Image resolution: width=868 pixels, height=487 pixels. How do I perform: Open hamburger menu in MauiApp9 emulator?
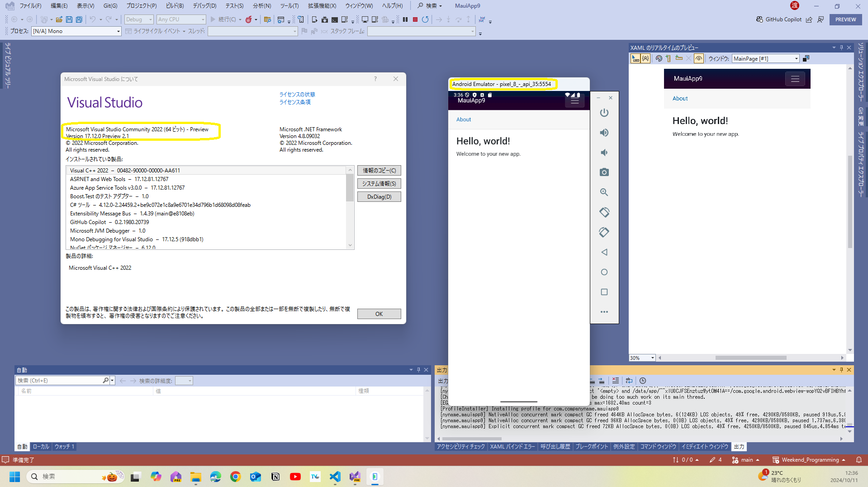pyautogui.click(x=575, y=101)
